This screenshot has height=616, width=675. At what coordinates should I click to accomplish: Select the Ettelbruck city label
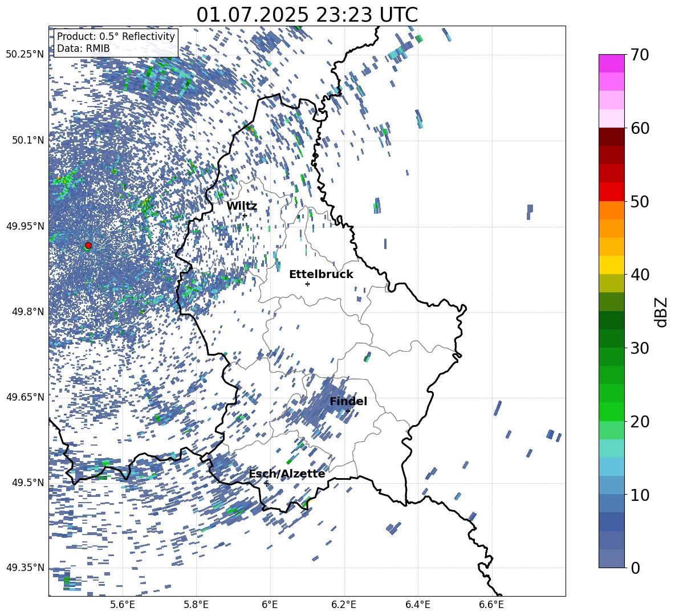(321, 275)
